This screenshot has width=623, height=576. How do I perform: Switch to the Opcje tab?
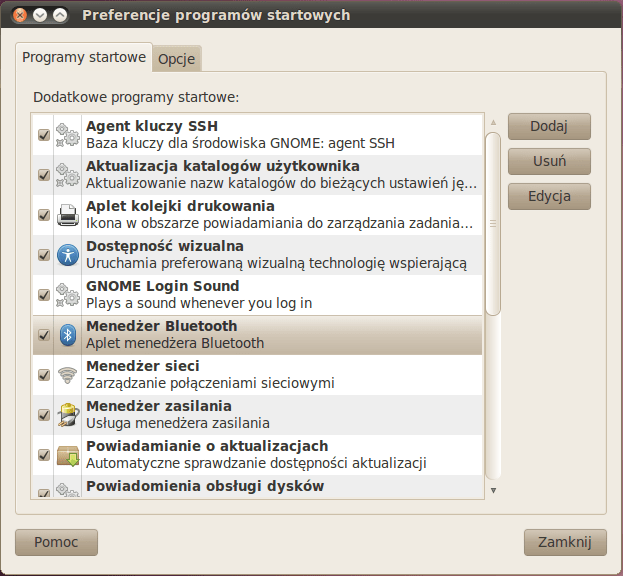(x=176, y=59)
